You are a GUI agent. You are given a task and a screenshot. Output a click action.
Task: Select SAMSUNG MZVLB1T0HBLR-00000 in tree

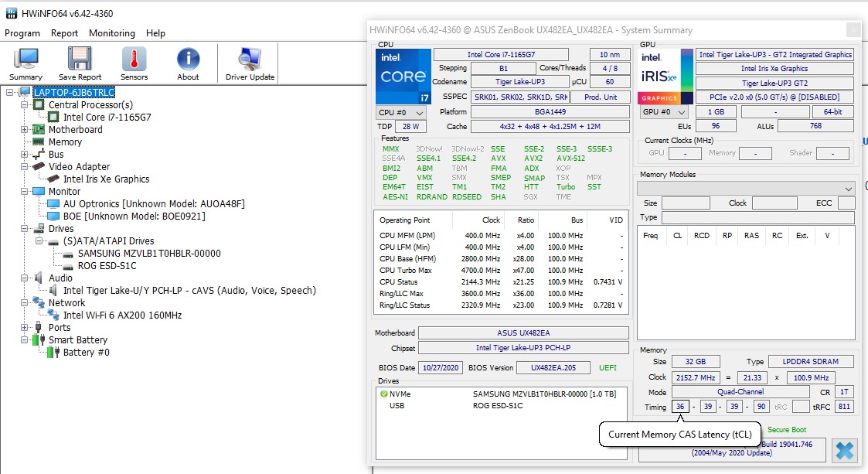coord(149,254)
